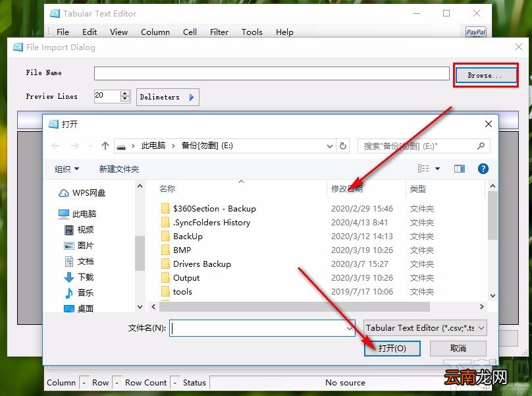Open the Edit menu
Screen dimensions: 532x396
(x=90, y=32)
